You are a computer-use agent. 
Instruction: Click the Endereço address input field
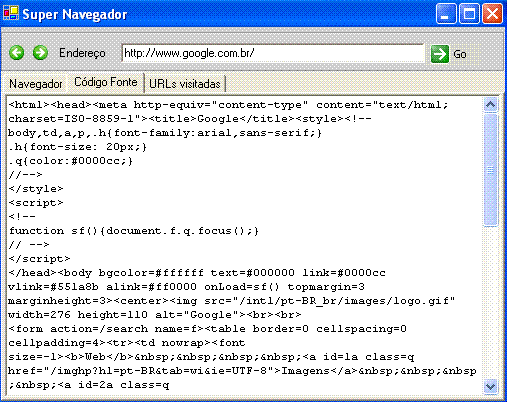[x=273, y=53]
